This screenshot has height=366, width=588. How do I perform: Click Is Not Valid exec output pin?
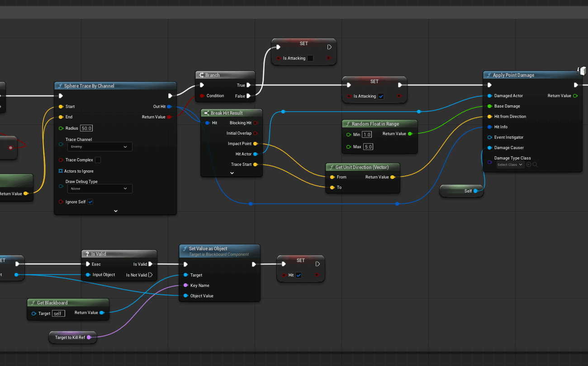(x=150, y=275)
